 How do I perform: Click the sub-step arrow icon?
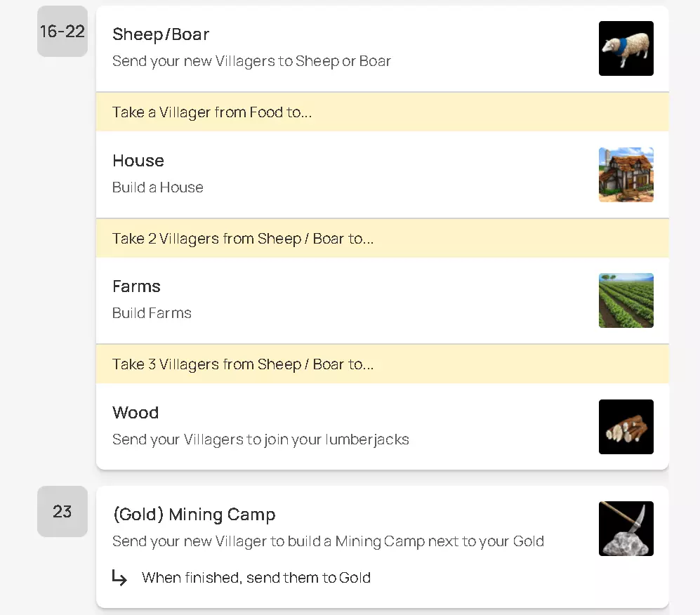pyautogui.click(x=120, y=578)
